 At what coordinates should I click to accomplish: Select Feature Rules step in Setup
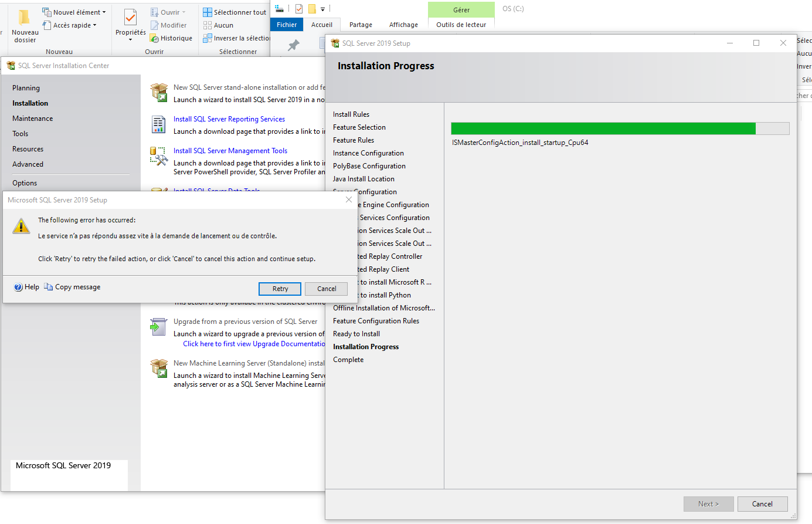[x=354, y=140]
